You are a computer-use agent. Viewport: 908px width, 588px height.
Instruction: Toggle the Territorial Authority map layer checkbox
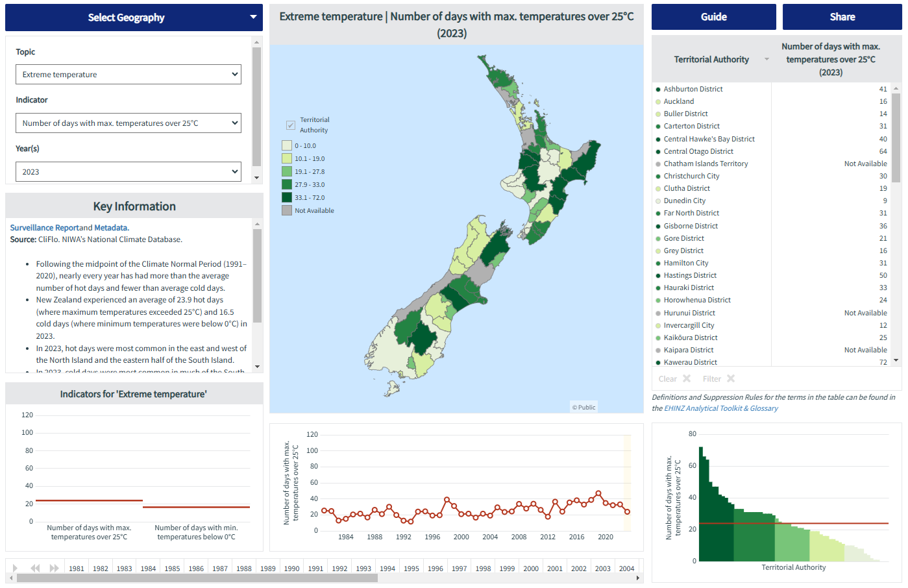coord(291,125)
